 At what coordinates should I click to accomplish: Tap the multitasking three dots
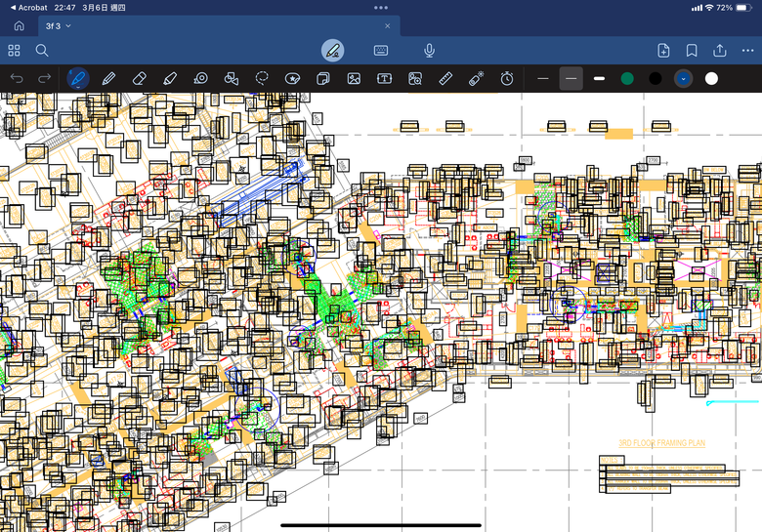pyautogui.click(x=381, y=8)
